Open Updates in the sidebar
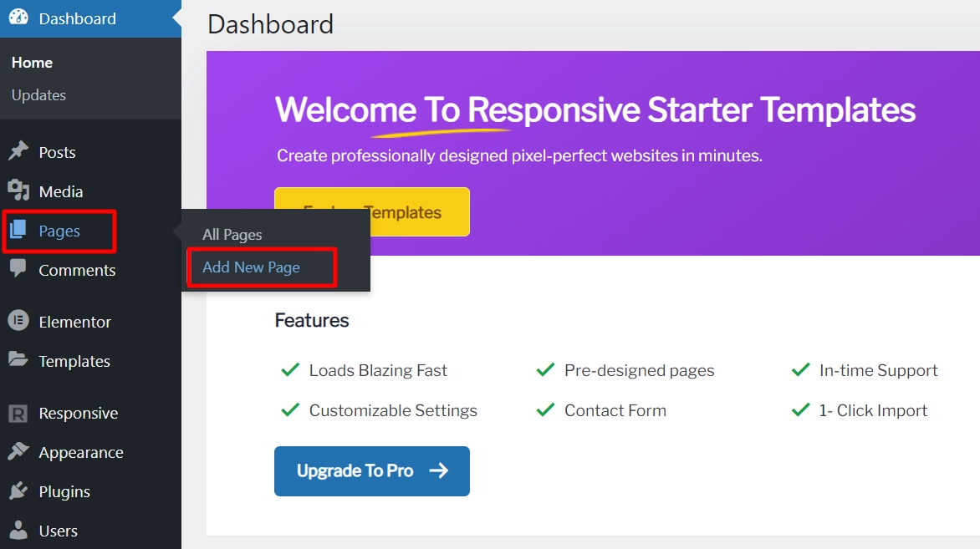Viewport: 980px width, 549px height. [x=38, y=95]
